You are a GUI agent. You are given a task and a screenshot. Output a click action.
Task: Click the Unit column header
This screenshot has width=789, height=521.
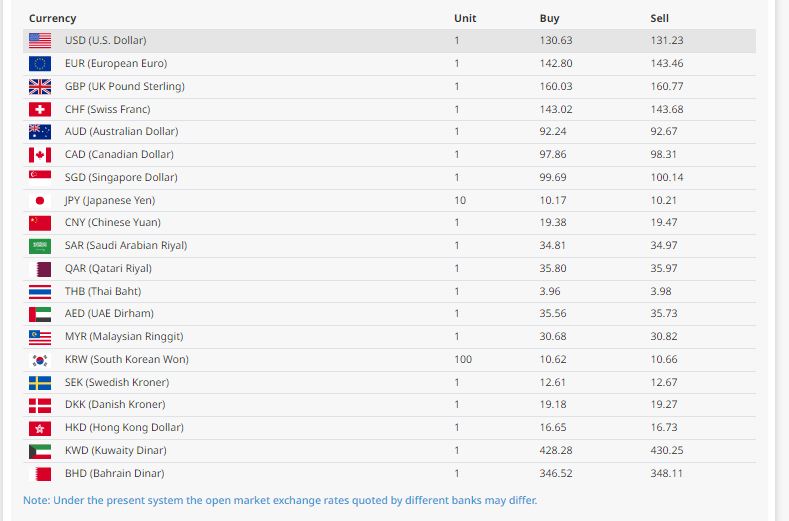click(x=465, y=19)
